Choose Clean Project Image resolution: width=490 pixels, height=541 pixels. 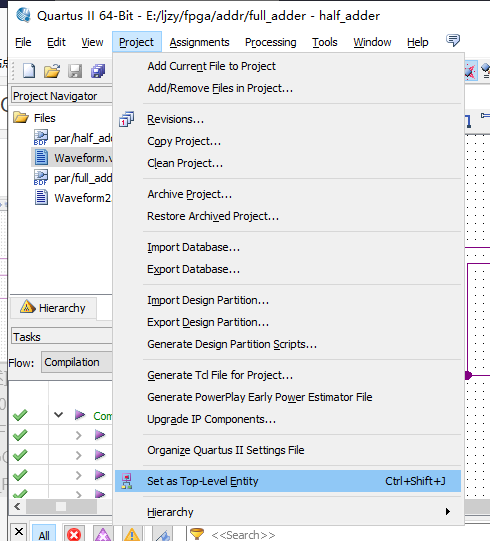pyautogui.click(x=288, y=163)
